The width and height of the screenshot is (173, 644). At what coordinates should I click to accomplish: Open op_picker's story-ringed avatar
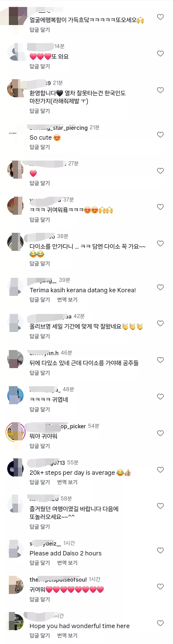coord(15,432)
